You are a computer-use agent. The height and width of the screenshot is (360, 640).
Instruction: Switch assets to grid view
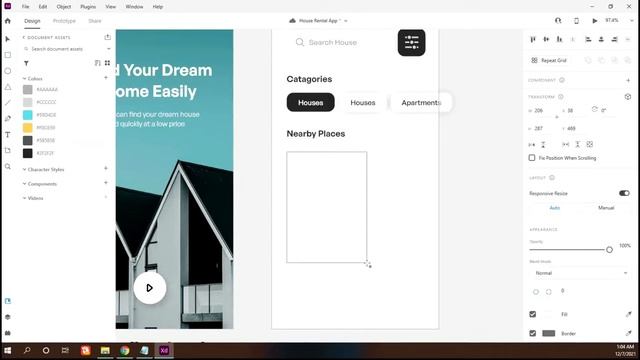click(107, 63)
